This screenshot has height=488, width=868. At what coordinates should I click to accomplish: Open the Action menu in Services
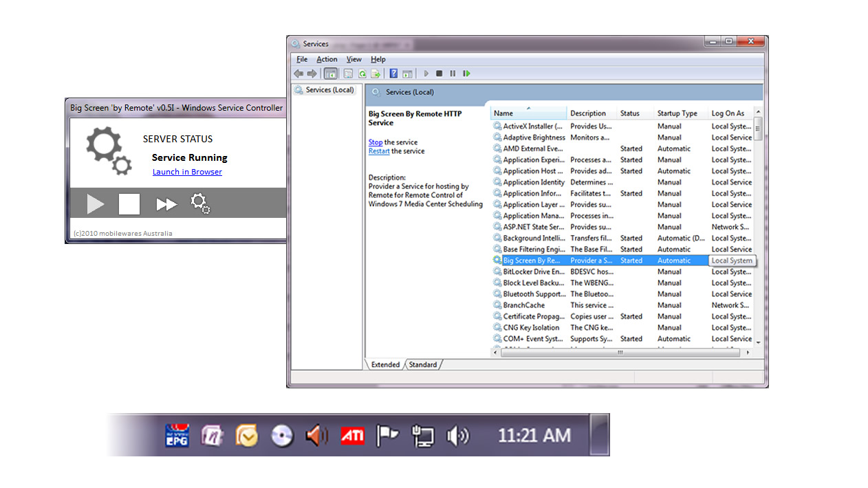pyautogui.click(x=327, y=59)
